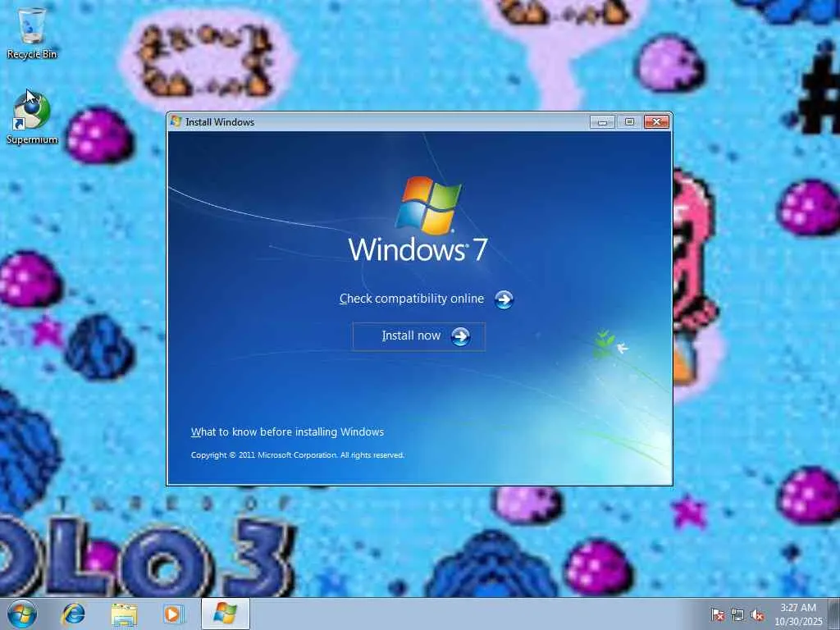Click the taskbar clock showing 3:27 AM
The height and width of the screenshot is (630, 840).
point(798,614)
